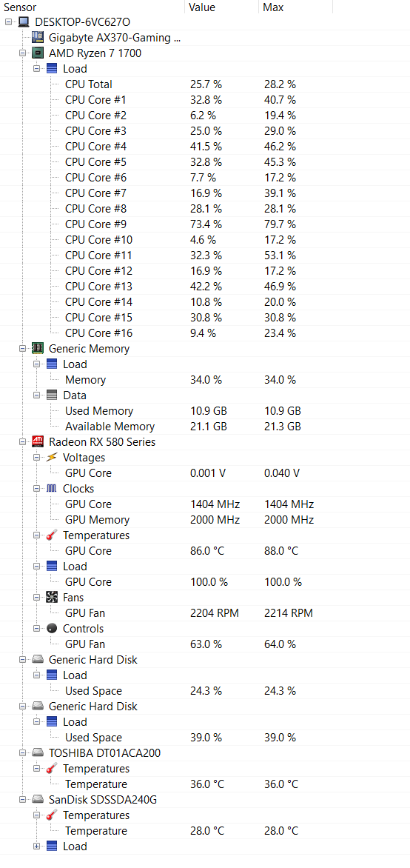Collapse the AMD Ryzen 7 1700 node
This screenshot has width=410, height=868.
(x=23, y=53)
